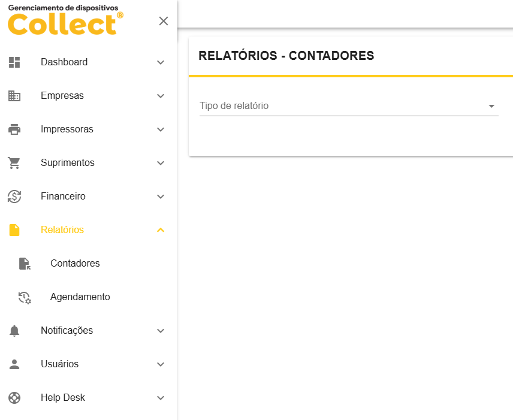Close the sidebar navigation panel

164,21
